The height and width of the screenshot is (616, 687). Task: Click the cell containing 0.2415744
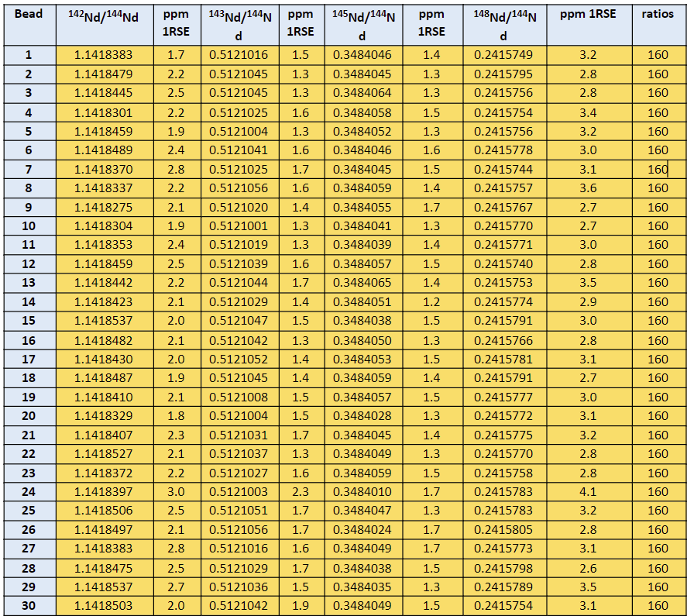(x=505, y=169)
